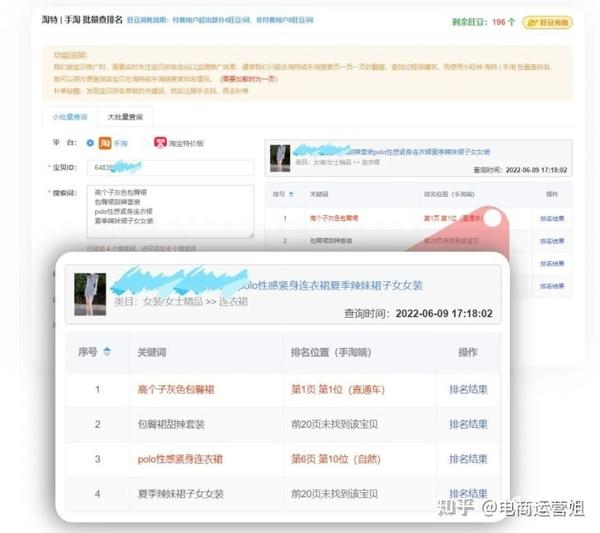The image size is (600, 533).
Task: Click 排名结果 for row 1 in enlarged table
Action: point(468,390)
